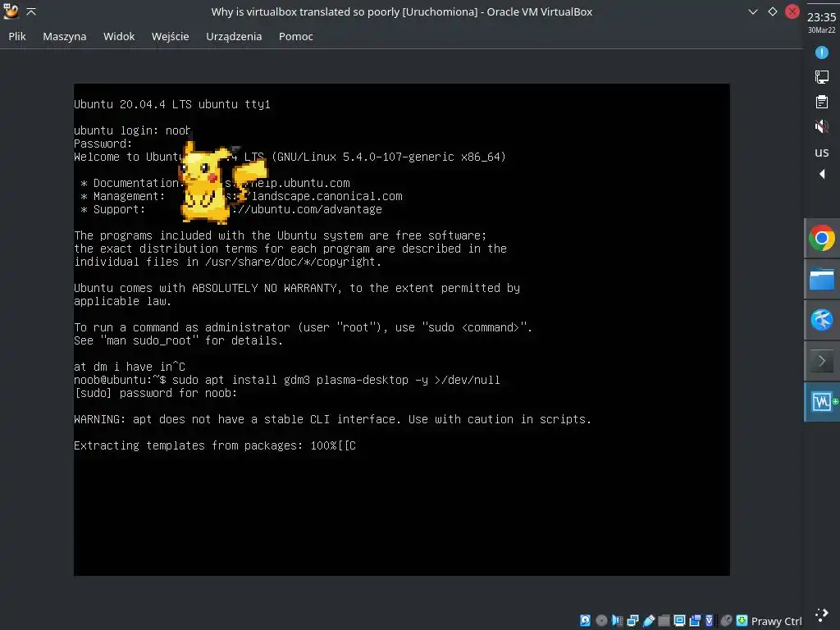
Task: Click the desktop edit dots icon in the corner
Action: point(822,615)
